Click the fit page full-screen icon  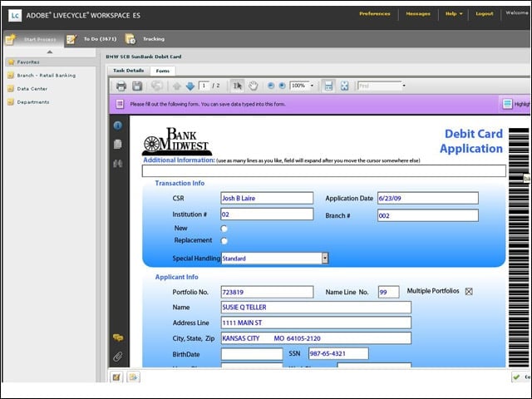point(344,86)
